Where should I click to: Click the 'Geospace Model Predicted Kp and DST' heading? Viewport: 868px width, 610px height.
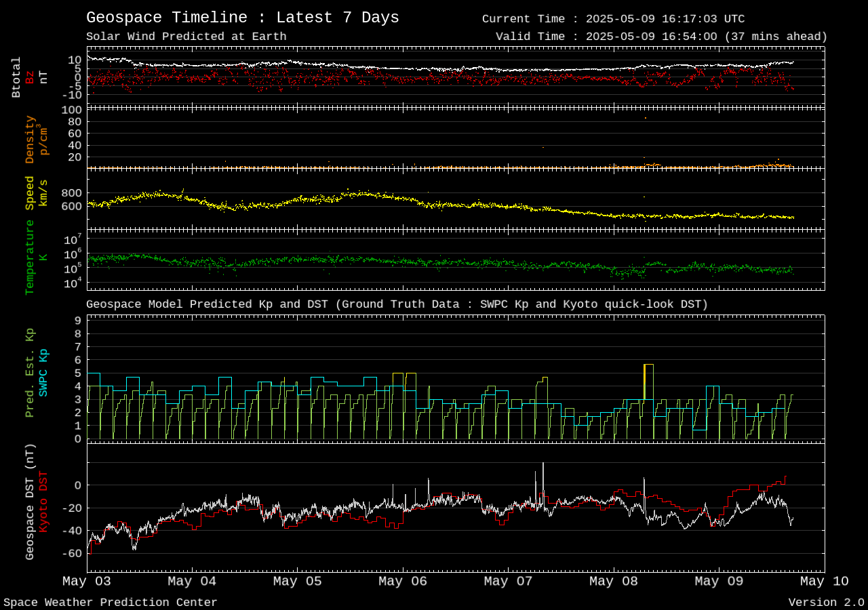[208, 304]
